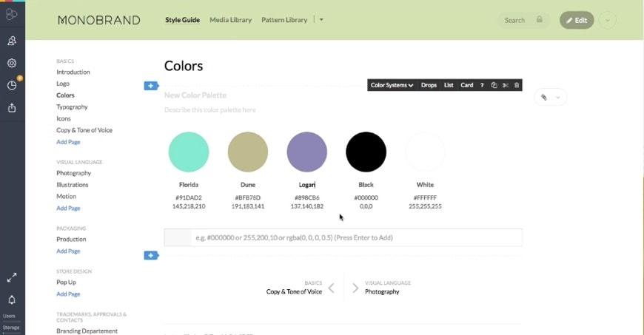Expand the dropdown arrow after Pattern Library
Image resolution: width=644 pixels, height=335 pixels.
click(x=321, y=20)
